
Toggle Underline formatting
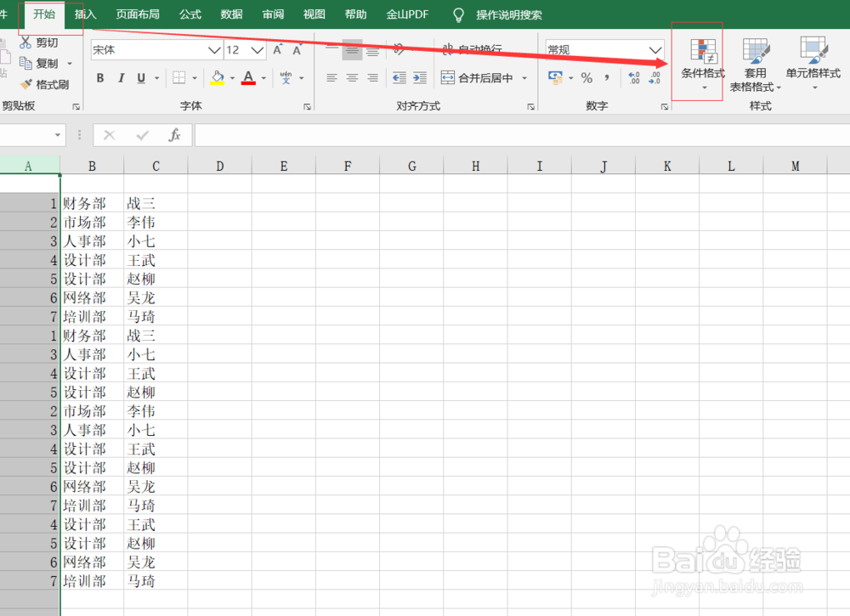pyautogui.click(x=141, y=78)
